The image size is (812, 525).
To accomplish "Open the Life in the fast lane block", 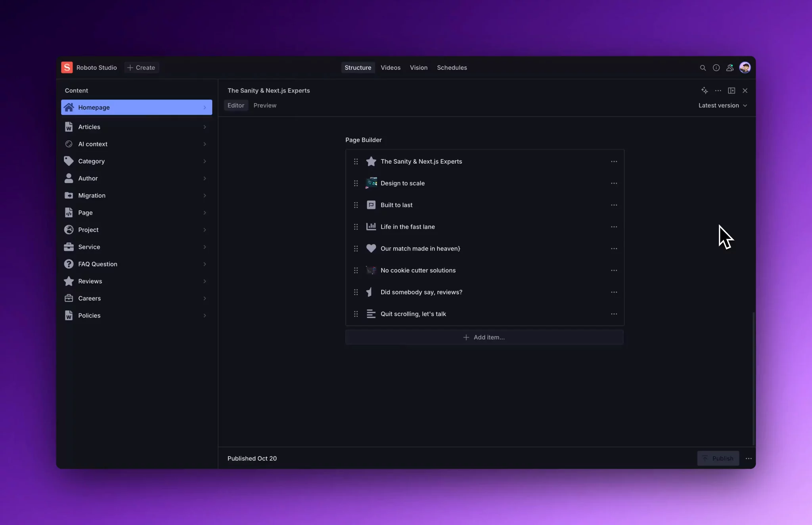I will pos(485,227).
